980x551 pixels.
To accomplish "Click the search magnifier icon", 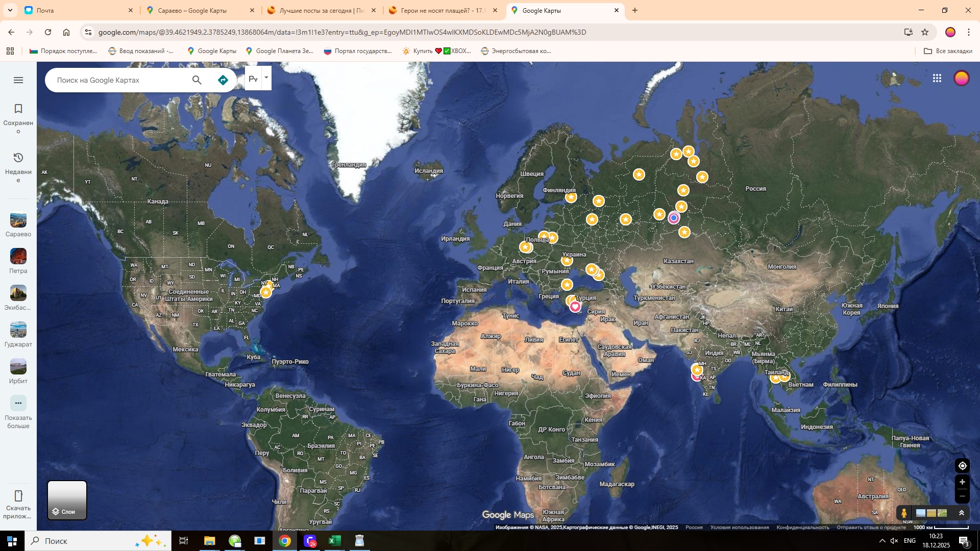I will click(197, 80).
